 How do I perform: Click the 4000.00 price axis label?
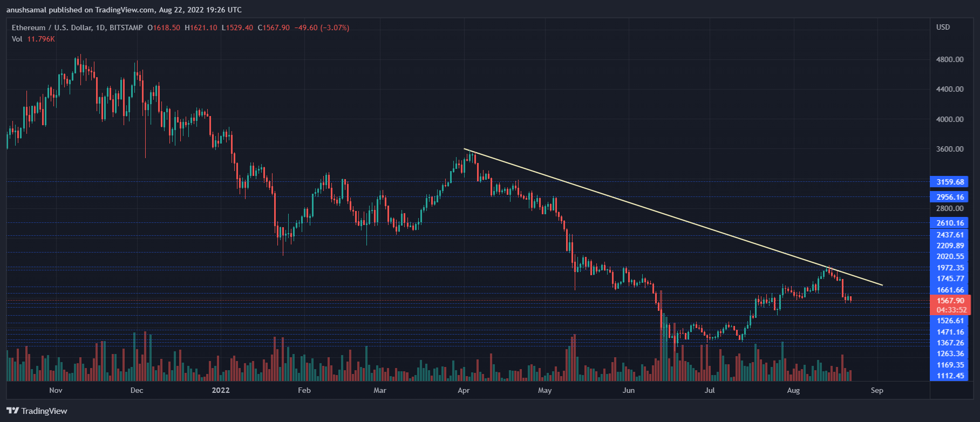950,119
